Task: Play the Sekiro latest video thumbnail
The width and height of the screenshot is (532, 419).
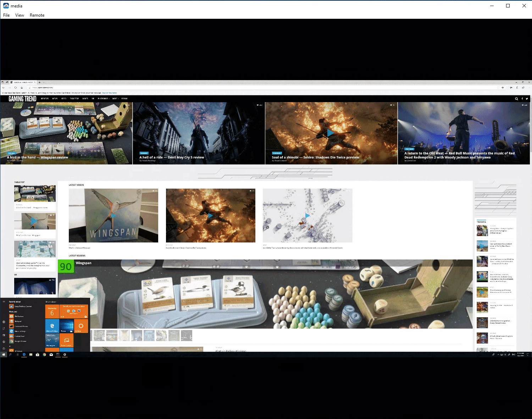Action: pyautogui.click(x=211, y=216)
